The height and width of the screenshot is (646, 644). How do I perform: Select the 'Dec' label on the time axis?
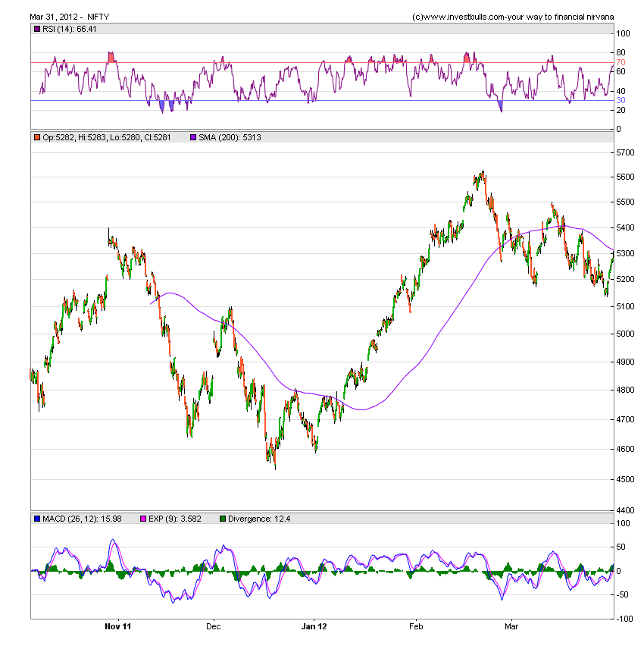click(213, 627)
